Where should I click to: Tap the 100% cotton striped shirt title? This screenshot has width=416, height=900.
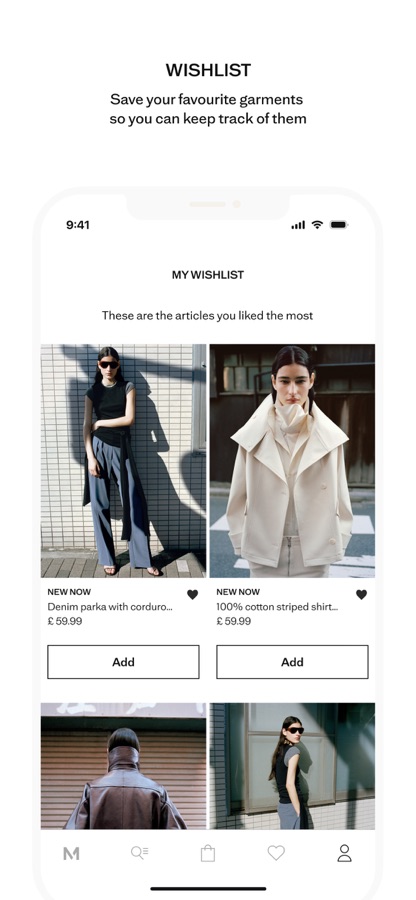(x=277, y=607)
